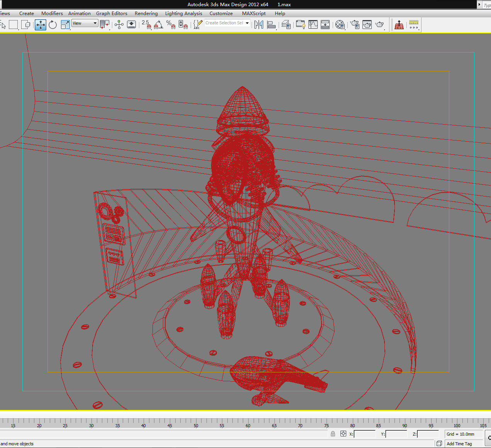This screenshot has height=448, width=491.
Task: Open the Graph Editors menu
Action: pos(112,14)
